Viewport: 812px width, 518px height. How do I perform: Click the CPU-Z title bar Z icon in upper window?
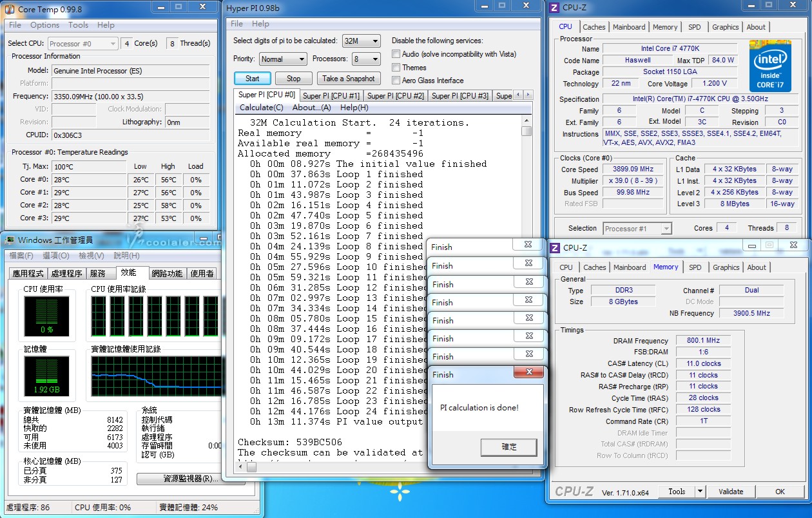point(554,7)
